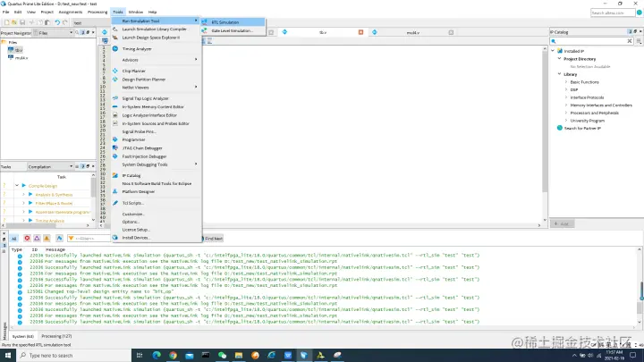This screenshot has height=362, width=644.
Task: Click the New file toolbar icon
Action: pos(6,22)
